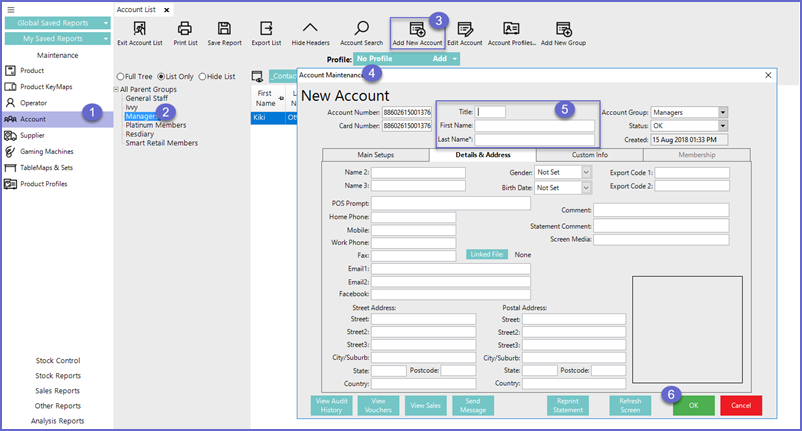Open Account Search magnifier icon
802x431 pixels.
361,29
